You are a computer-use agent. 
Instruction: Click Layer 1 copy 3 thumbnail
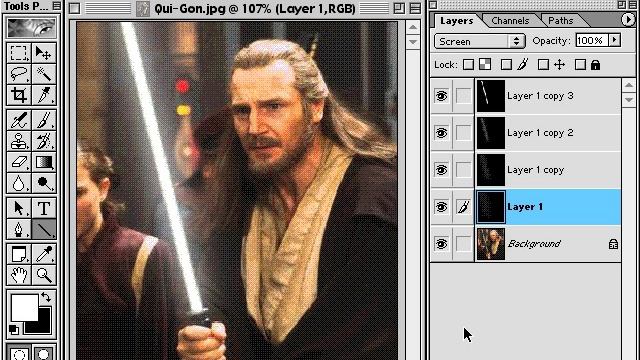click(491, 96)
